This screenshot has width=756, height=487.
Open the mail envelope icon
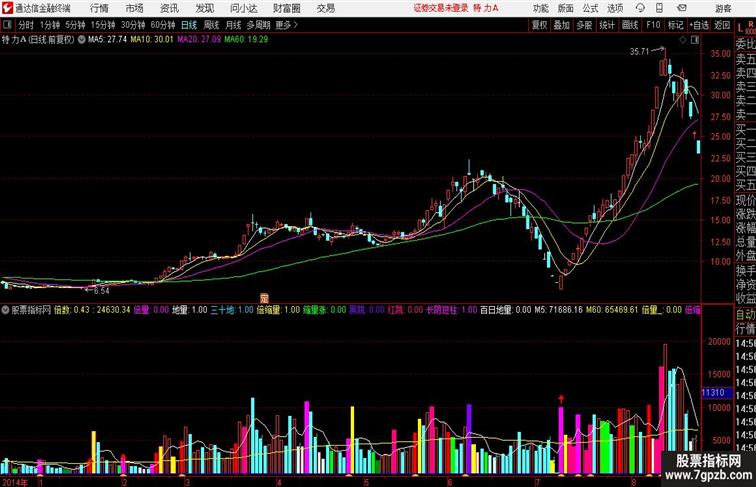pyautogui.click(x=682, y=8)
